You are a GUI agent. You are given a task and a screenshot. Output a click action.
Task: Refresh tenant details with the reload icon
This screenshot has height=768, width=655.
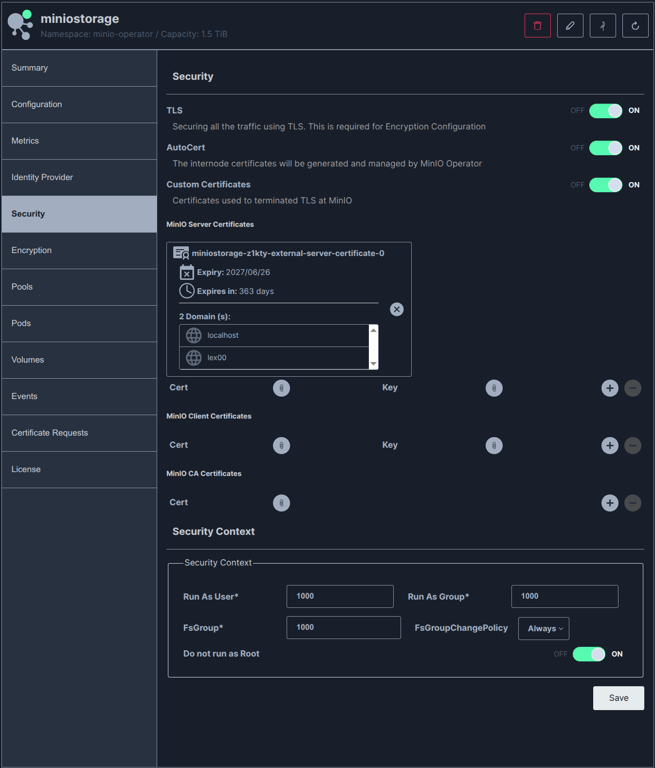pyautogui.click(x=635, y=26)
